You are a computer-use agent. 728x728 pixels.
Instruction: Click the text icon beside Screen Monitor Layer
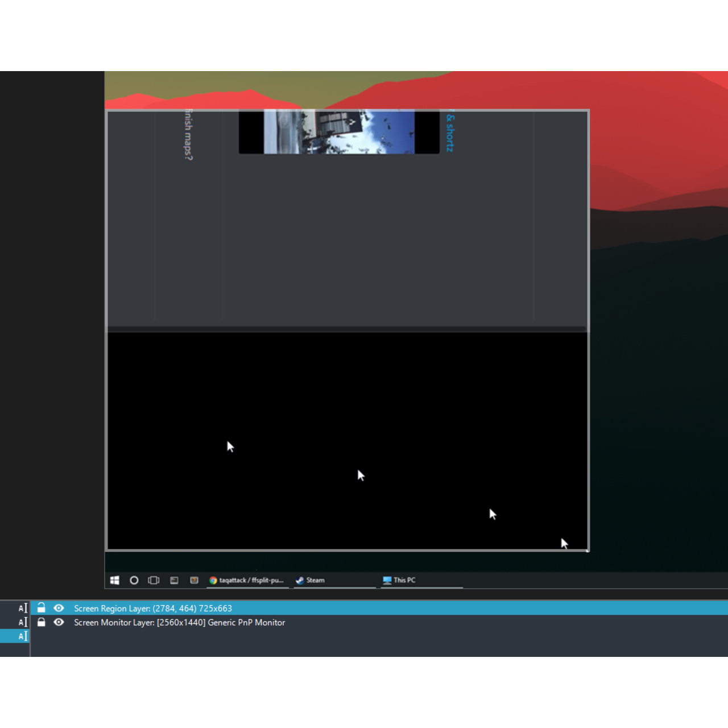(x=22, y=622)
